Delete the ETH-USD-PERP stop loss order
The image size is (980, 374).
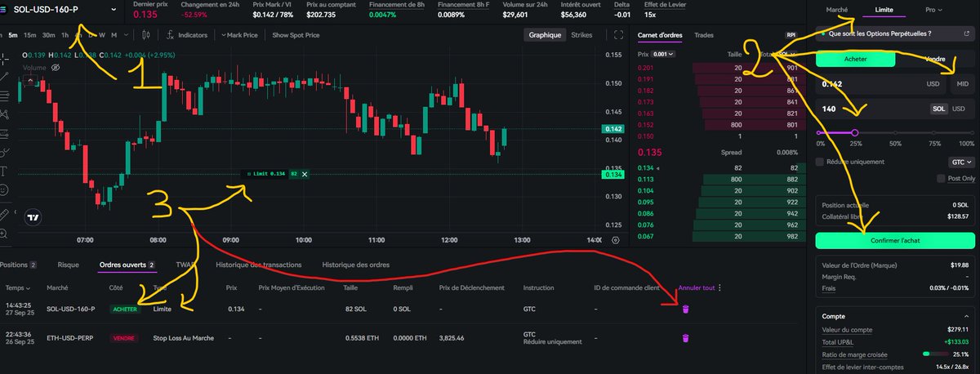tap(685, 338)
